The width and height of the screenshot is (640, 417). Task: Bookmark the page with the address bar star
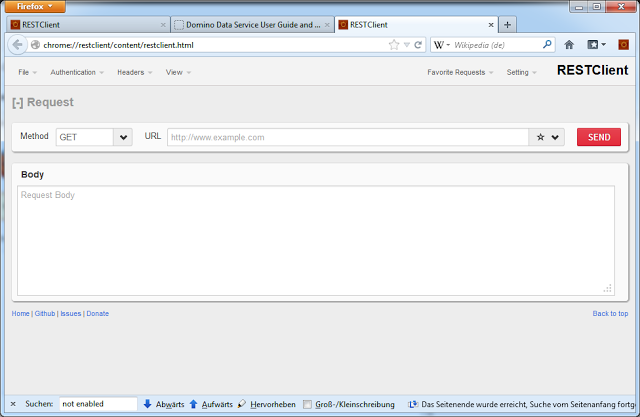point(394,45)
